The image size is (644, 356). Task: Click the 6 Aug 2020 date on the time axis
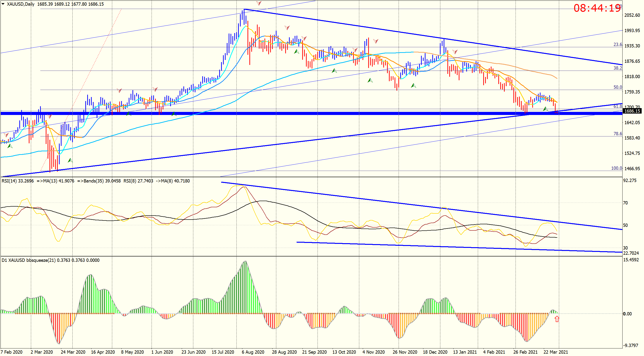coord(253,352)
